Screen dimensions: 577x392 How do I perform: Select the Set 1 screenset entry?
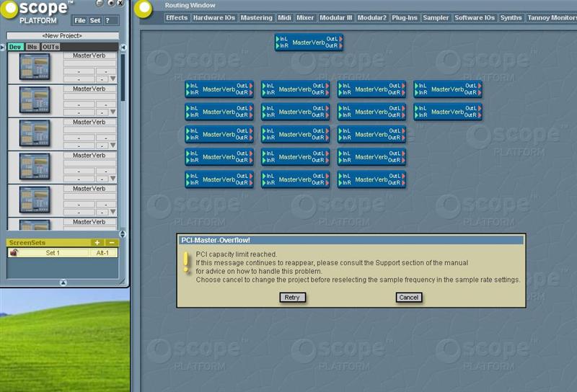[53, 253]
